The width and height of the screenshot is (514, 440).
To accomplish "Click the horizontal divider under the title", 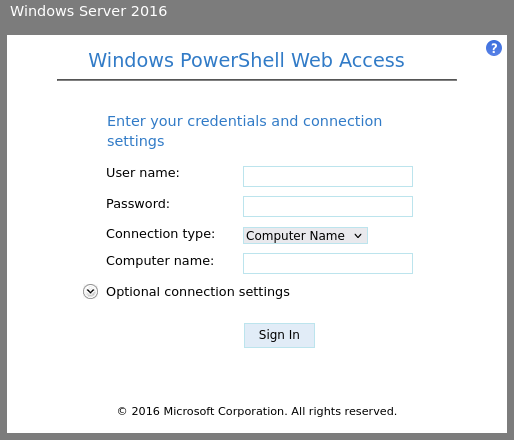I will [257, 80].
